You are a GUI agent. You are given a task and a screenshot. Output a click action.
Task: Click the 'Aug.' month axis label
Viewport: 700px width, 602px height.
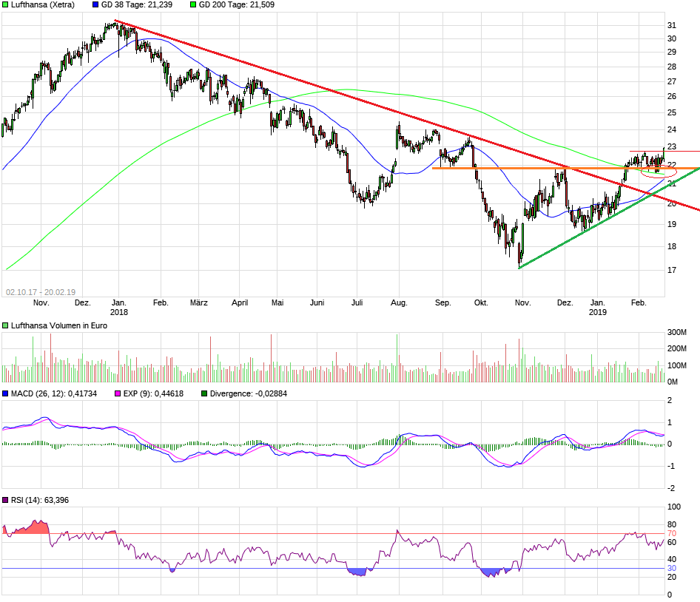(399, 303)
